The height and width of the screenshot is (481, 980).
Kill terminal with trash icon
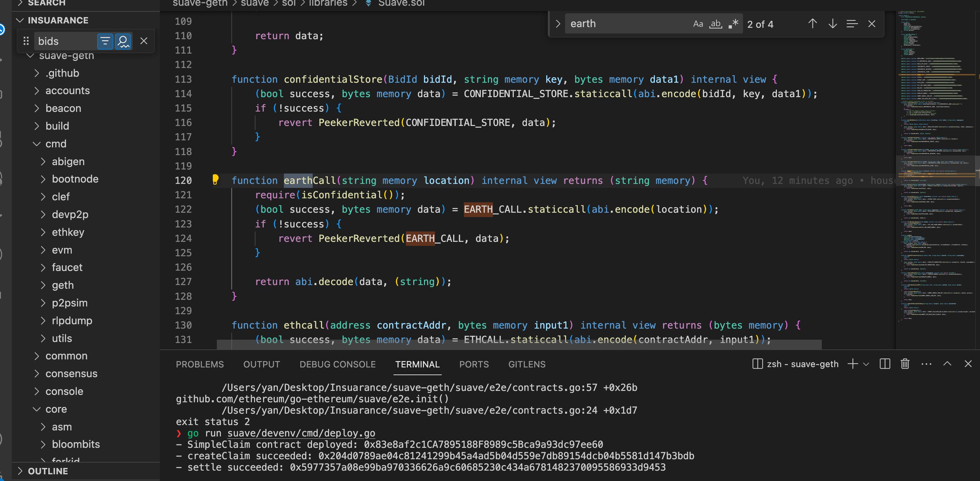pos(905,364)
